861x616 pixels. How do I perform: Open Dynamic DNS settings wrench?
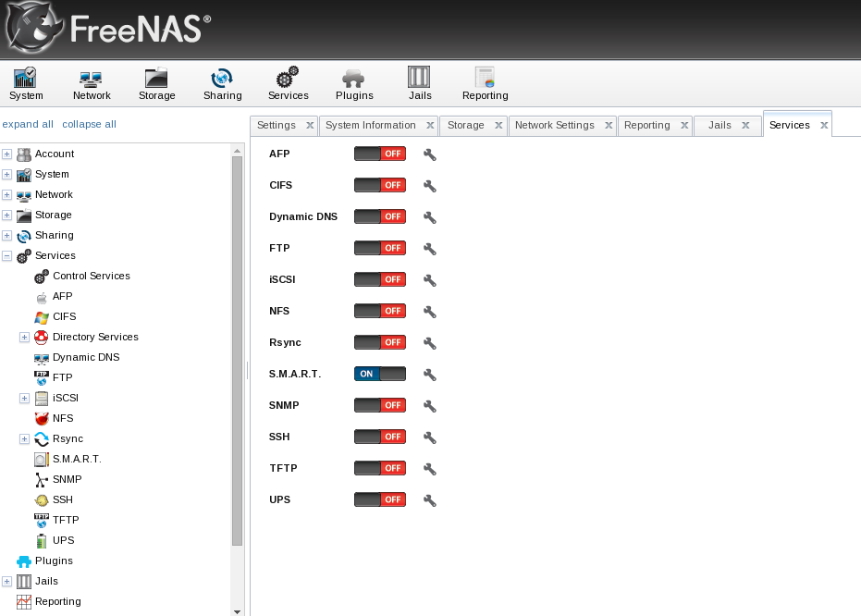429,217
